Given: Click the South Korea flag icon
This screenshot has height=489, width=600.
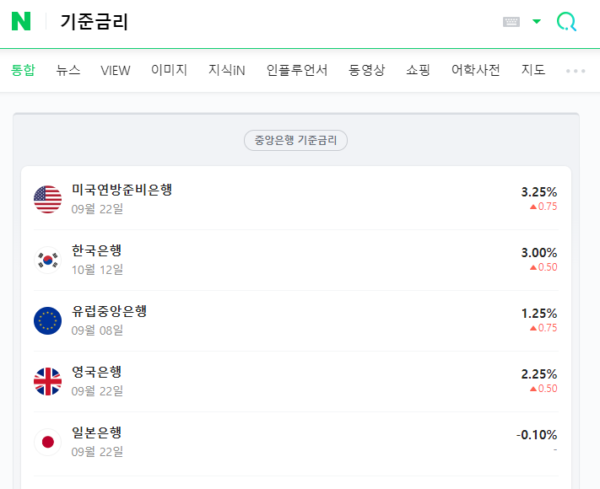Looking at the screenshot, I should 47,260.
